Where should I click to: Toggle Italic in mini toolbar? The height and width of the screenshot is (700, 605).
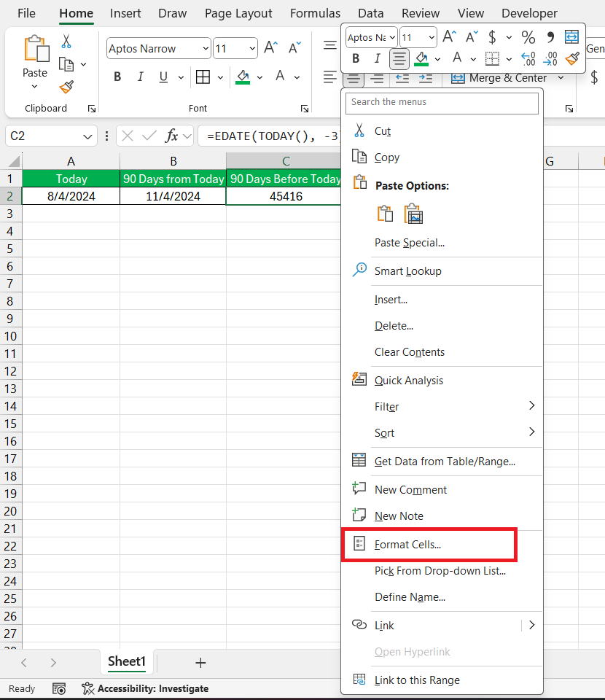coord(378,58)
